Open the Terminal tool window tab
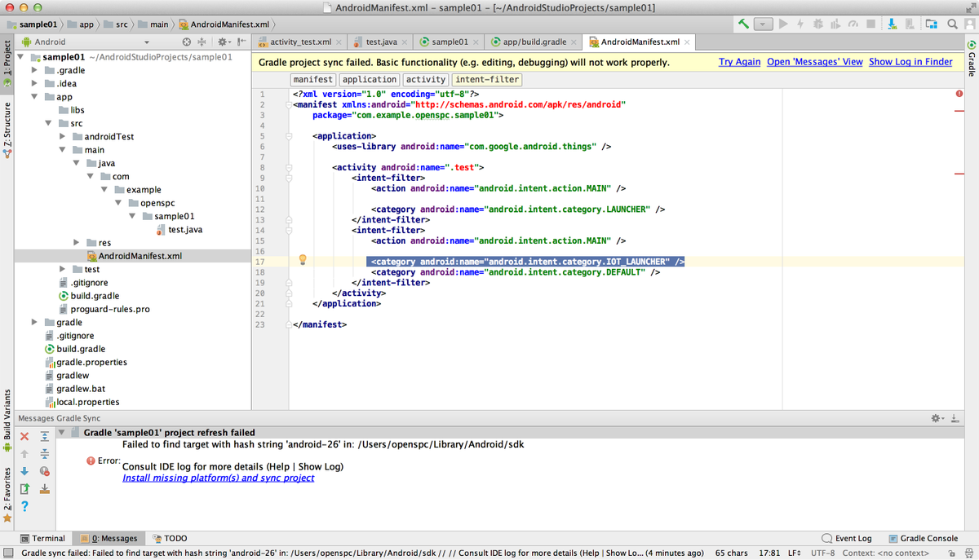This screenshot has height=560, width=979. (x=42, y=538)
